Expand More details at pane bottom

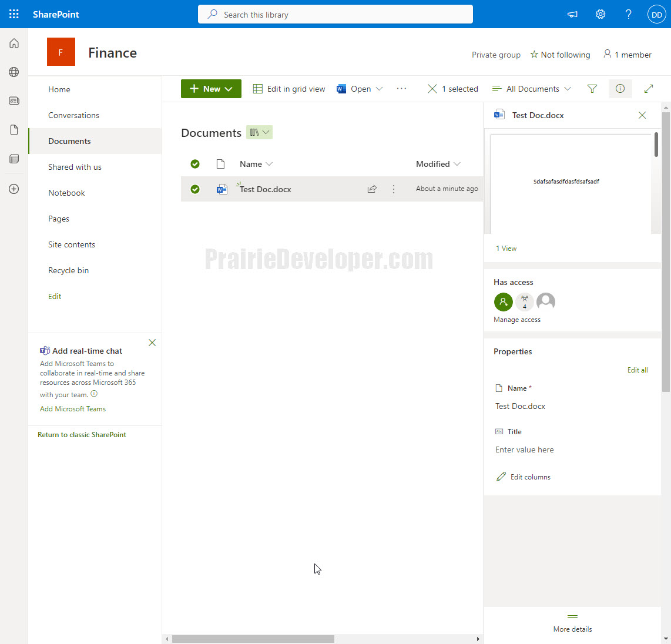pyautogui.click(x=572, y=623)
